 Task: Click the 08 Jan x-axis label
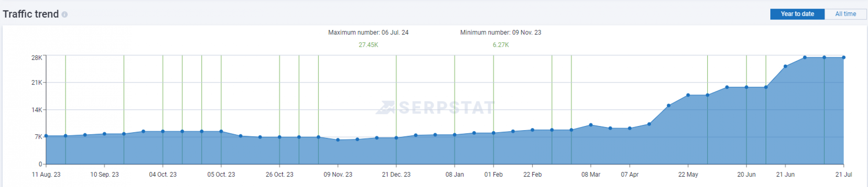pyautogui.click(x=455, y=175)
